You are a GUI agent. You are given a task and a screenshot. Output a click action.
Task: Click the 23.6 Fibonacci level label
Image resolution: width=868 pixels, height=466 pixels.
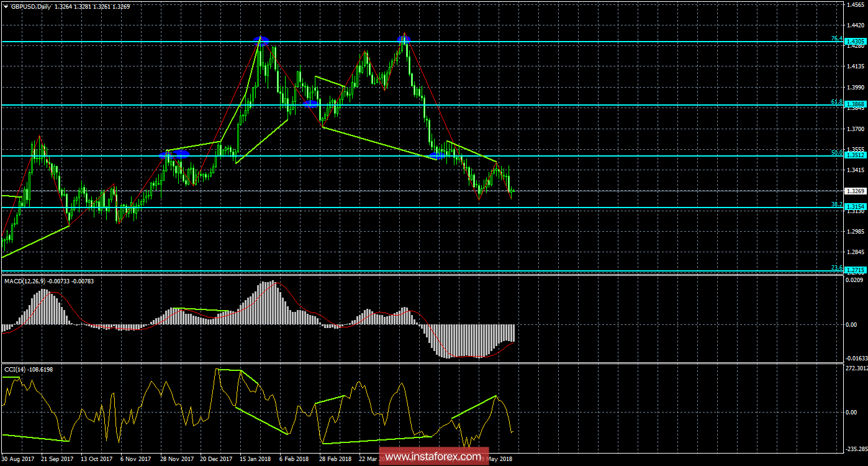pos(836,268)
